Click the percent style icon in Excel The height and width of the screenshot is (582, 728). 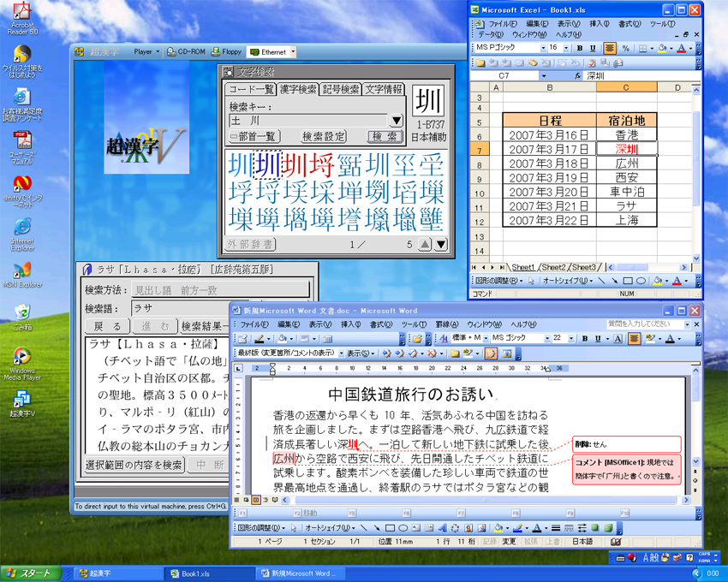(625, 49)
